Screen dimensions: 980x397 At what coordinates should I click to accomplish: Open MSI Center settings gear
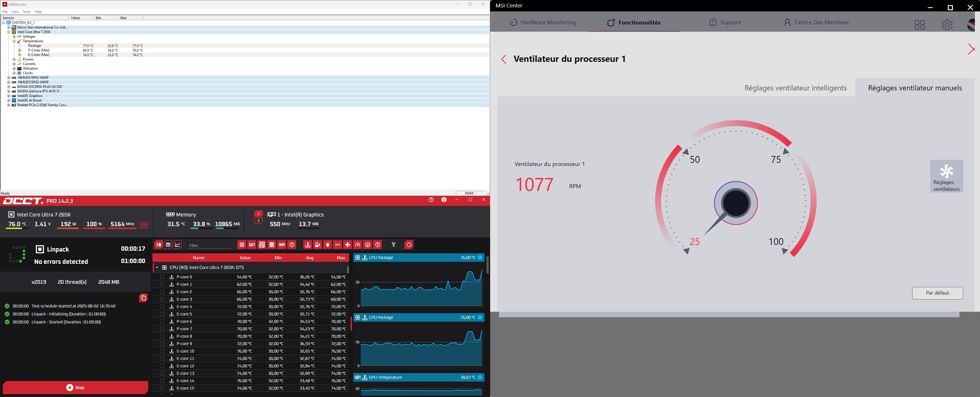947,25
